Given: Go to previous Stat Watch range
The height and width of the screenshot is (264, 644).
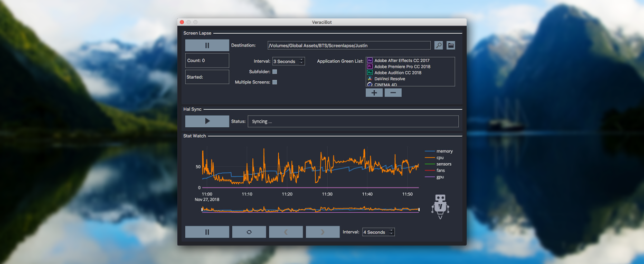Looking at the screenshot, I should tap(286, 232).
